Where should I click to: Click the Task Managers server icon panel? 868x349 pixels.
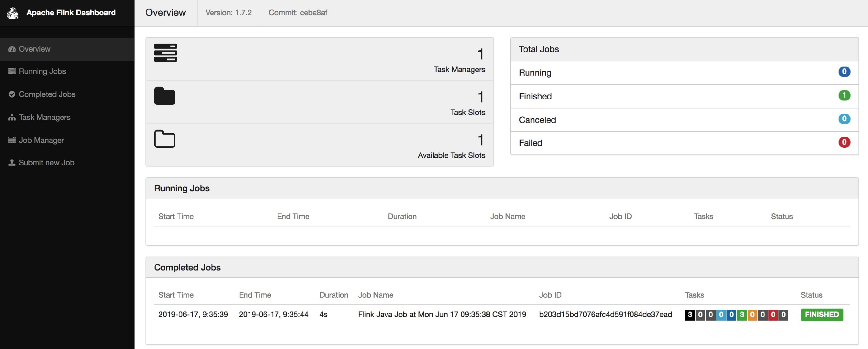pos(165,53)
